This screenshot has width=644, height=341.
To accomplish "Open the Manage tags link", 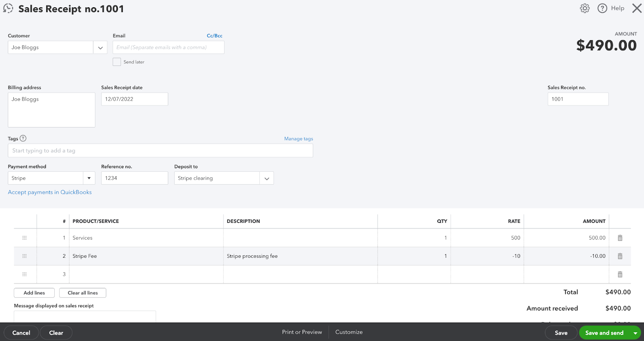I will coord(298,139).
